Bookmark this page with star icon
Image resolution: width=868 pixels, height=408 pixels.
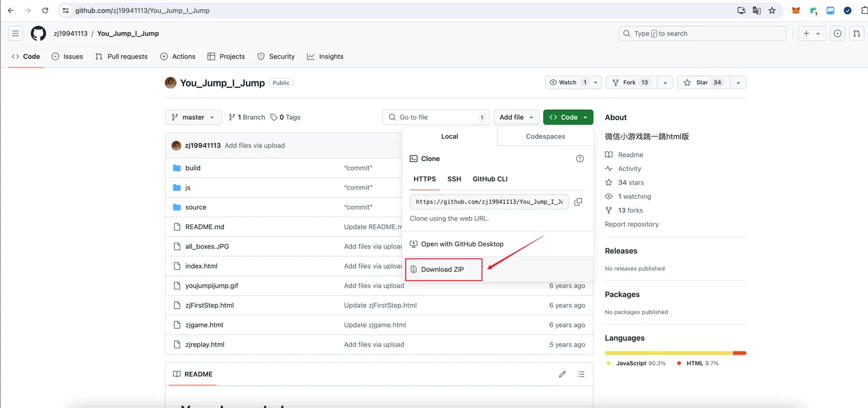(x=772, y=10)
